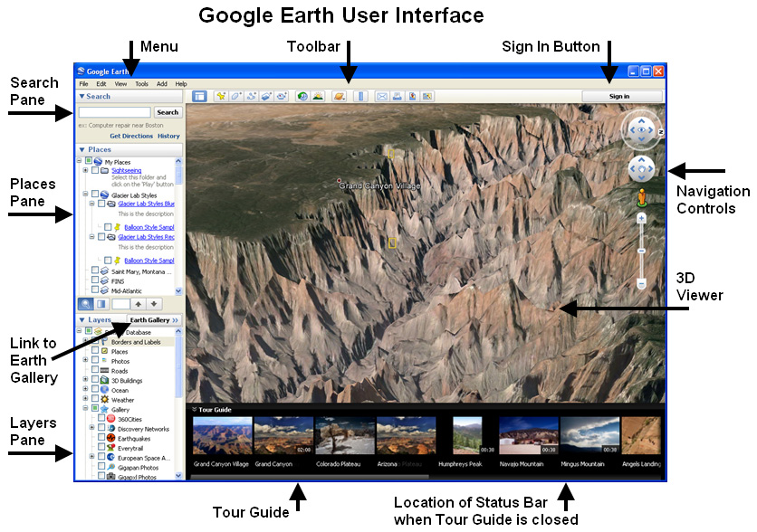Viewport: 757px width, 532px height.
Task: Enable the Earthquakes layer
Action: 101,437
